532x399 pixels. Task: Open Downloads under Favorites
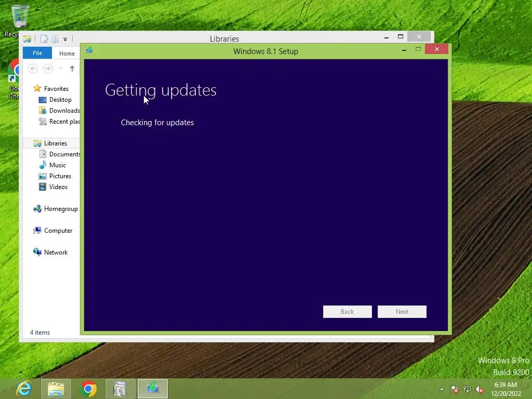tap(59, 111)
